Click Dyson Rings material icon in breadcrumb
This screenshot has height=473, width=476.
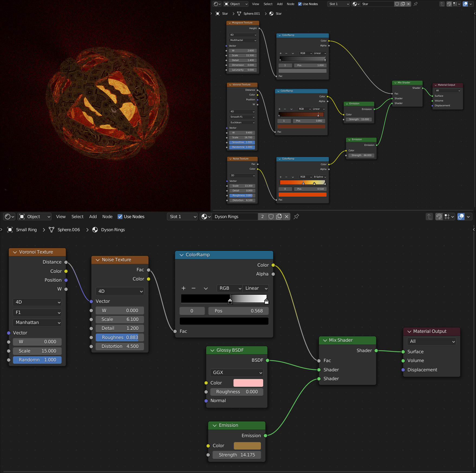(x=95, y=230)
